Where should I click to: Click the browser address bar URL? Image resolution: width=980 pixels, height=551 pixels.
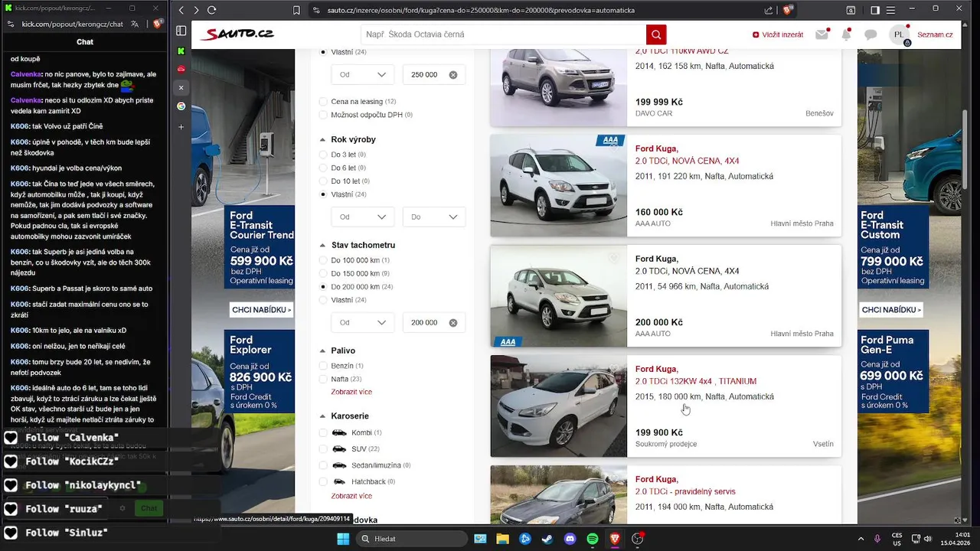(x=481, y=10)
